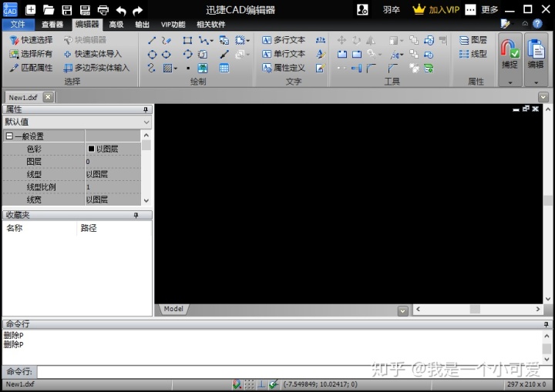
Task: Expand the 编辑 edit dropdown arrow
Action: 536,82
